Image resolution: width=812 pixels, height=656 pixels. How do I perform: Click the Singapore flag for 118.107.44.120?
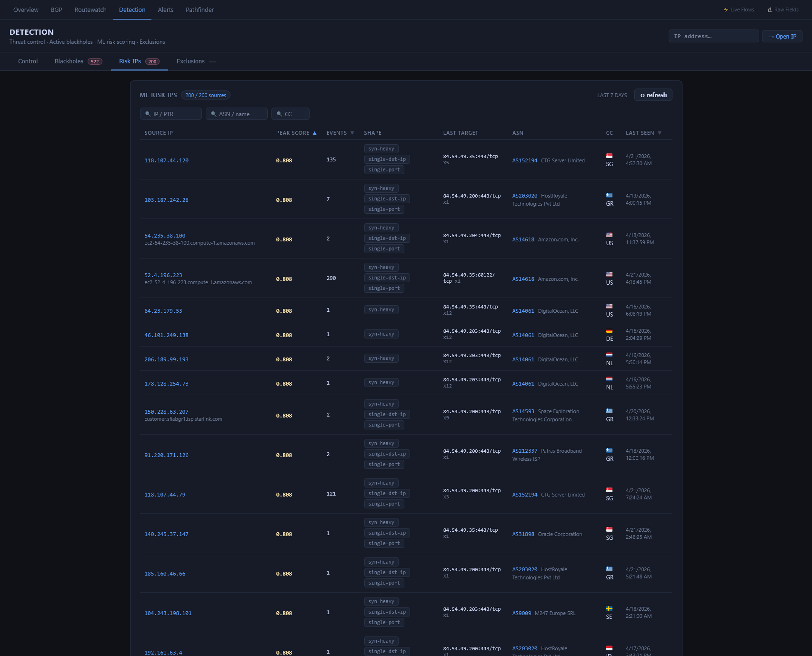(609, 156)
